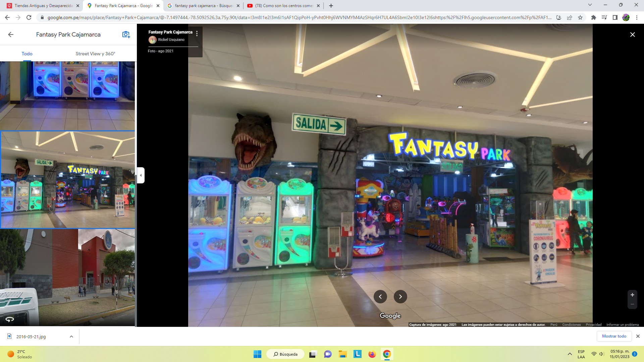Open the Chrome extensions puzzle icon

pos(594,17)
